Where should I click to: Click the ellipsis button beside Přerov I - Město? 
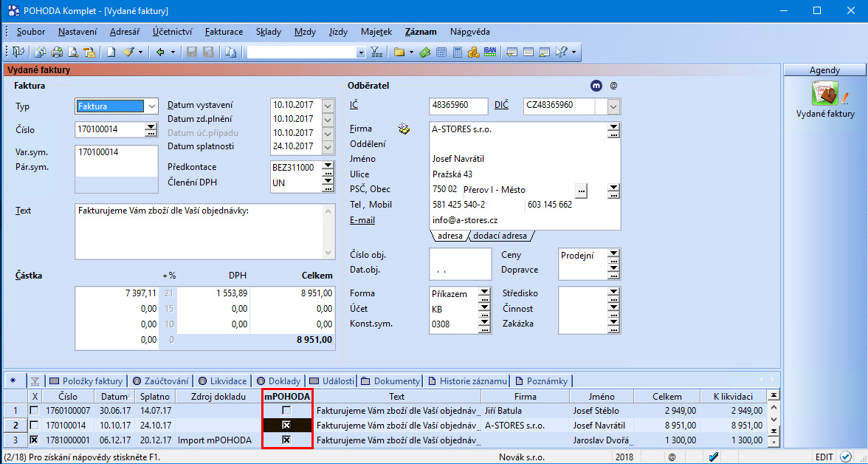pos(581,191)
